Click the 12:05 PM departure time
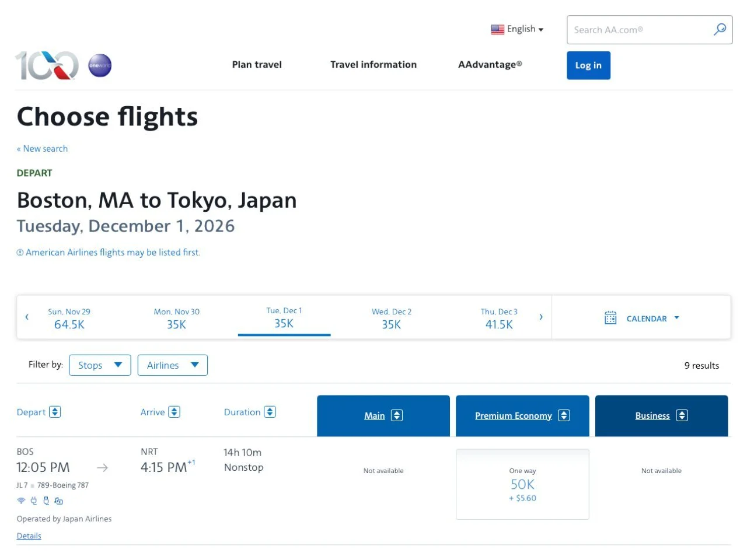 (x=43, y=467)
